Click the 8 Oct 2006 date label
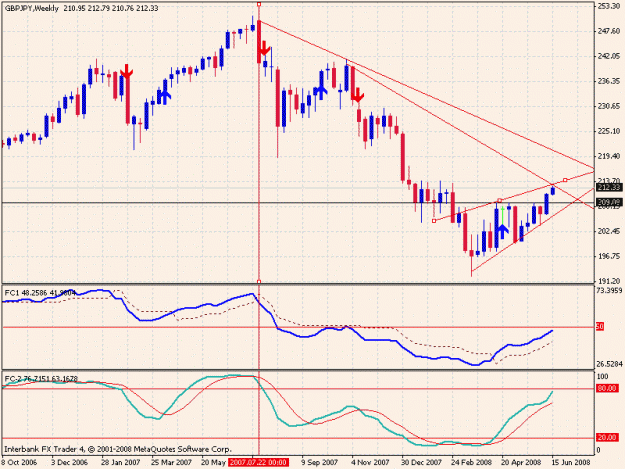 click(19, 463)
